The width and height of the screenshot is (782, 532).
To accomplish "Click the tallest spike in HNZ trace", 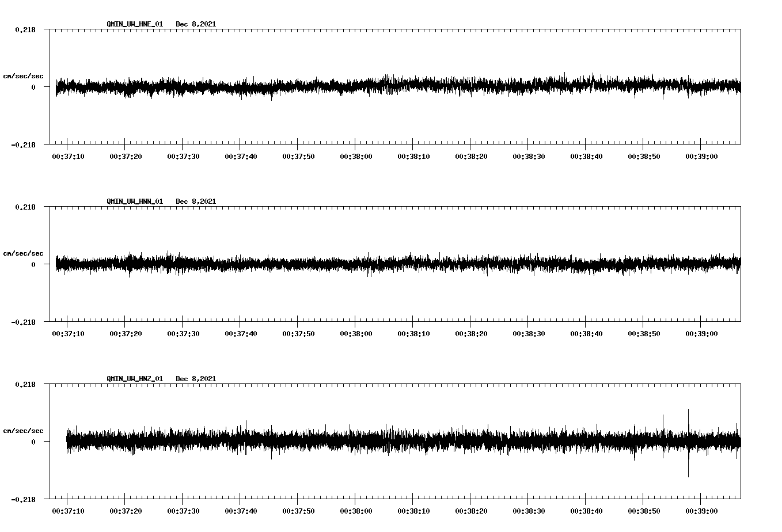I will click(x=688, y=443).
